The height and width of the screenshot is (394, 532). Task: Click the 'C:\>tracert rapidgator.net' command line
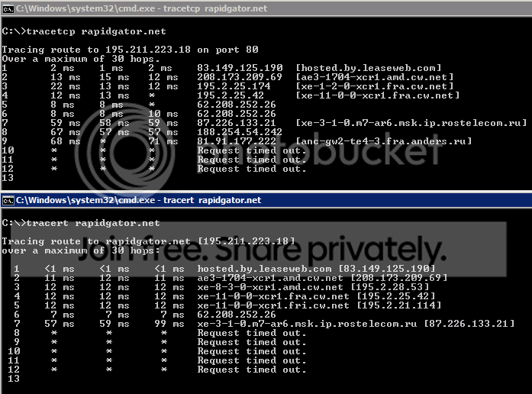tap(81, 223)
